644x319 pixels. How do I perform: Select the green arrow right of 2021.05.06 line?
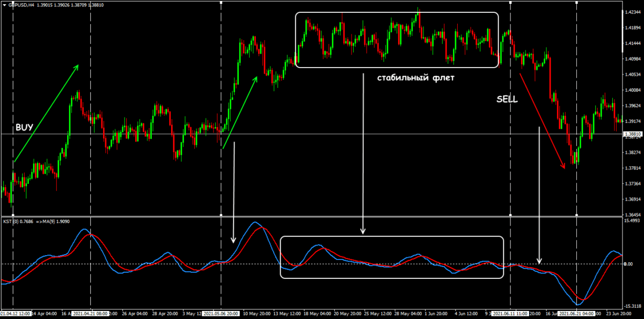click(240, 112)
